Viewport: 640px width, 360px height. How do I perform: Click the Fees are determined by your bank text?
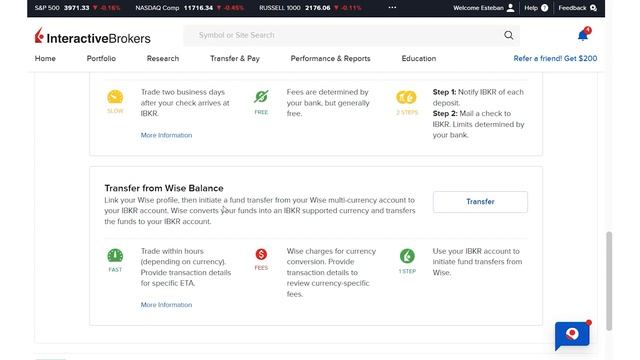pyautogui.click(x=328, y=103)
